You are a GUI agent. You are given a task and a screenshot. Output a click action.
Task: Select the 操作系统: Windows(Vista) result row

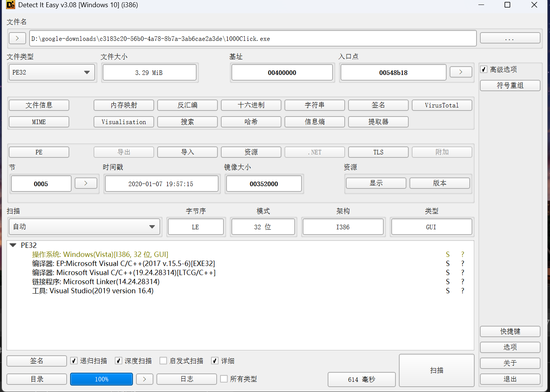[x=240, y=254]
